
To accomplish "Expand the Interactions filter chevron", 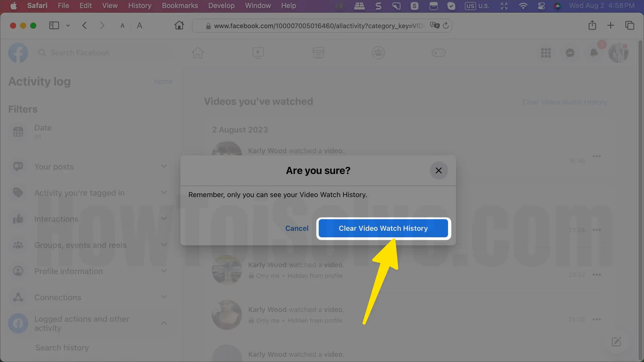I will [x=164, y=218].
